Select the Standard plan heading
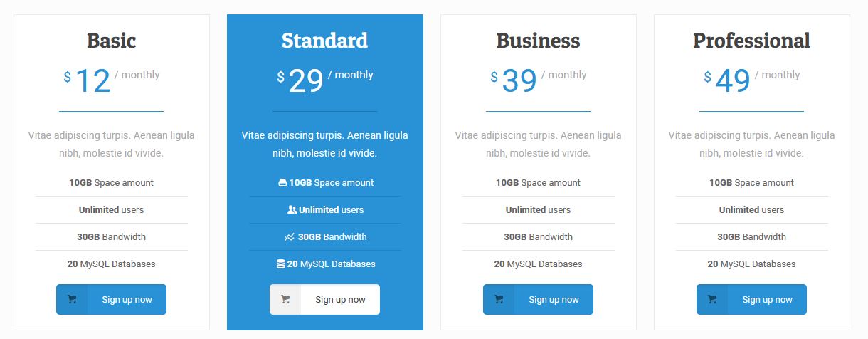868x339 pixels. click(x=325, y=41)
